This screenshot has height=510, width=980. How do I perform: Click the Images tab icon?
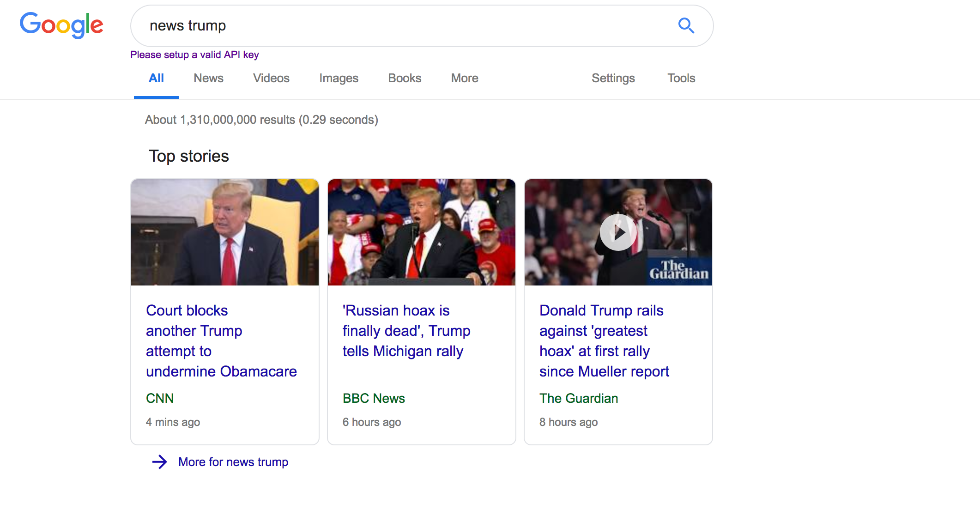coord(339,79)
